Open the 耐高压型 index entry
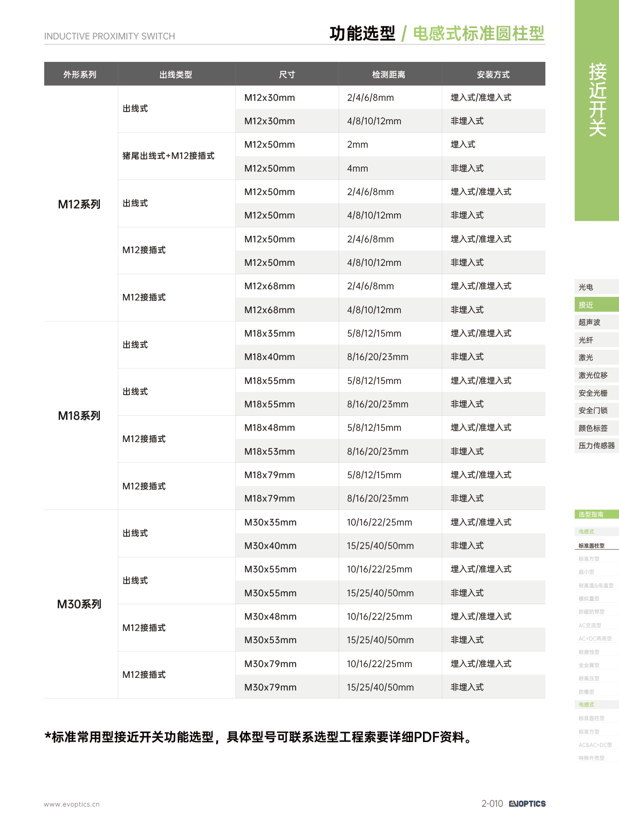This screenshot has width=619, height=840. (589, 678)
